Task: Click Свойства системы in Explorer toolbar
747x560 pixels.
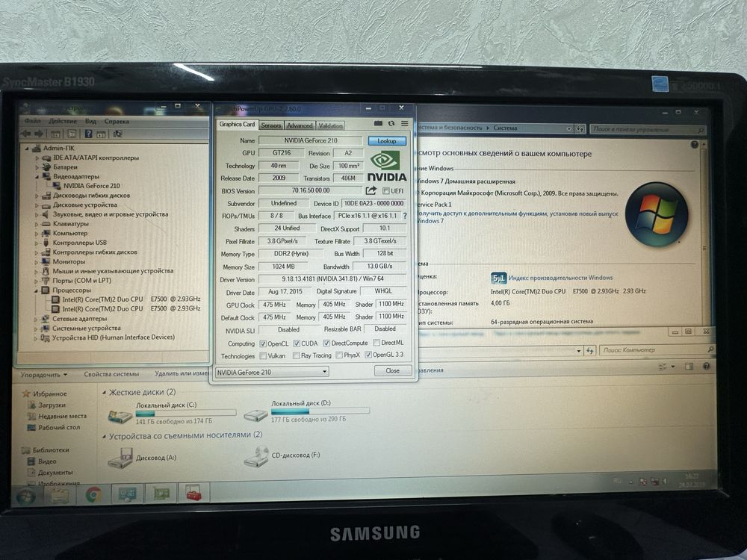Action: click(111, 374)
